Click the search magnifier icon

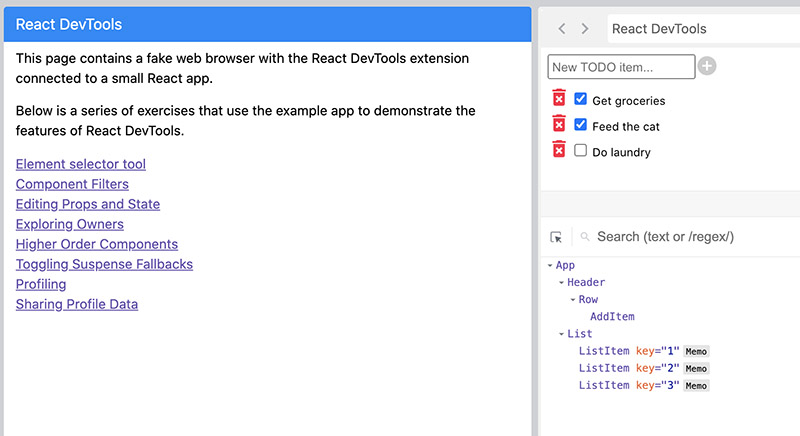click(585, 237)
